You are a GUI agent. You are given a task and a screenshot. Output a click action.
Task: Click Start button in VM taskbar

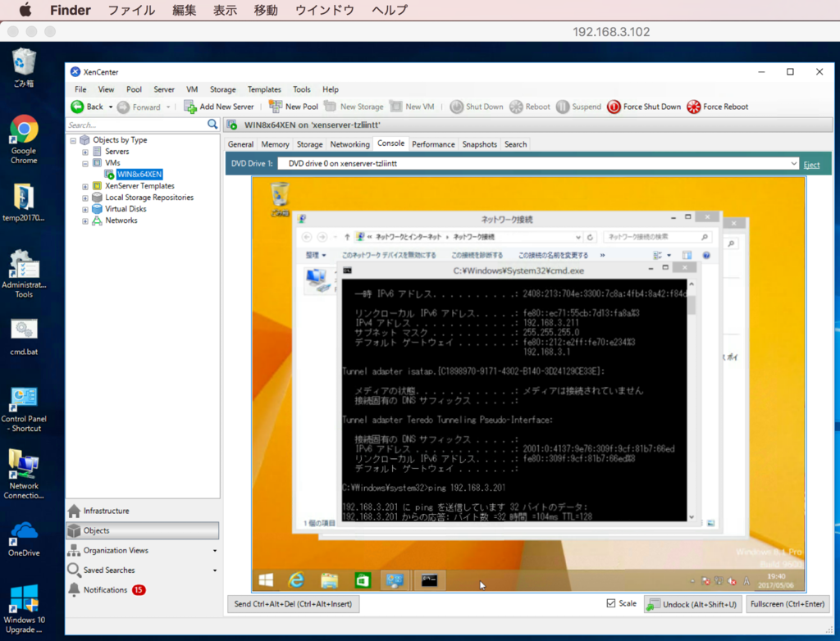(267, 580)
